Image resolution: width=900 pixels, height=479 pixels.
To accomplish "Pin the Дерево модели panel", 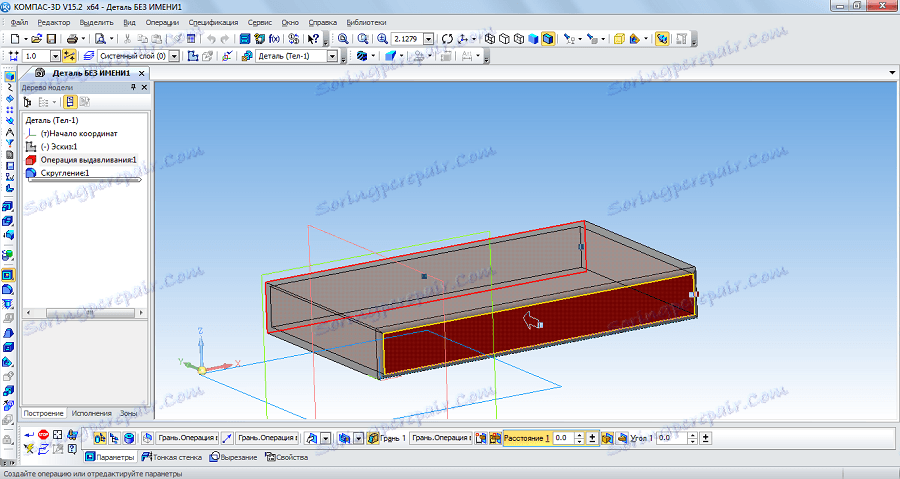I will (x=133, y=88).
